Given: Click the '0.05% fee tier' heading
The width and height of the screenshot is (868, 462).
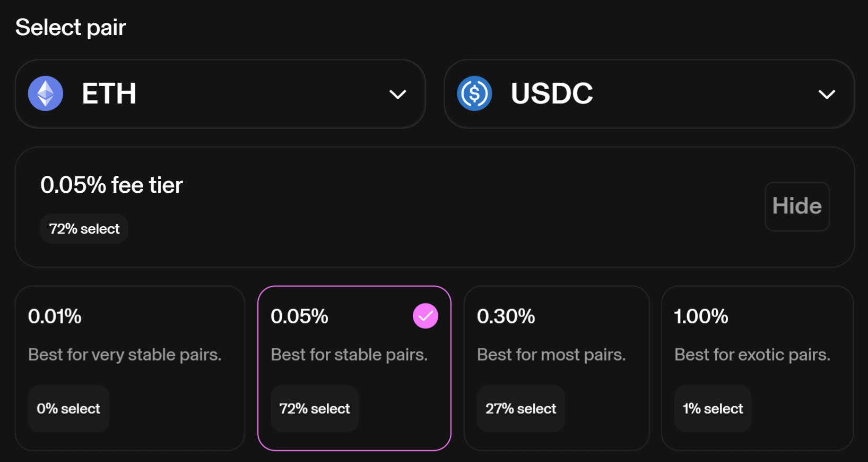Looking at the screenshot, I should [x=111, y=185].
